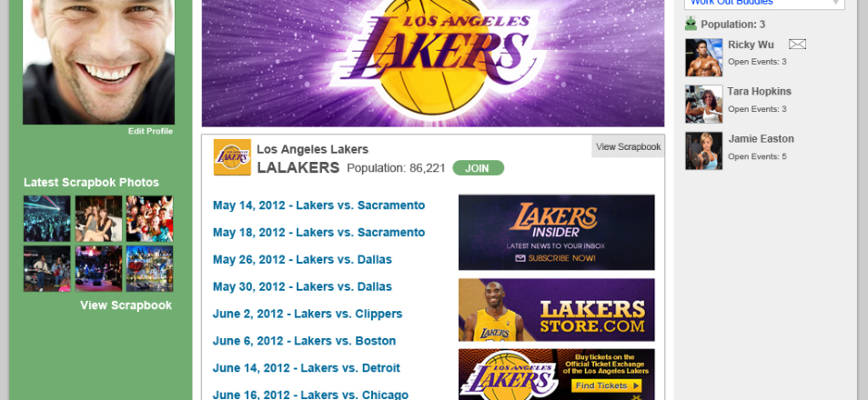
Task: Open the Work Out Buddies dropdown
Action: coord(763,3)
